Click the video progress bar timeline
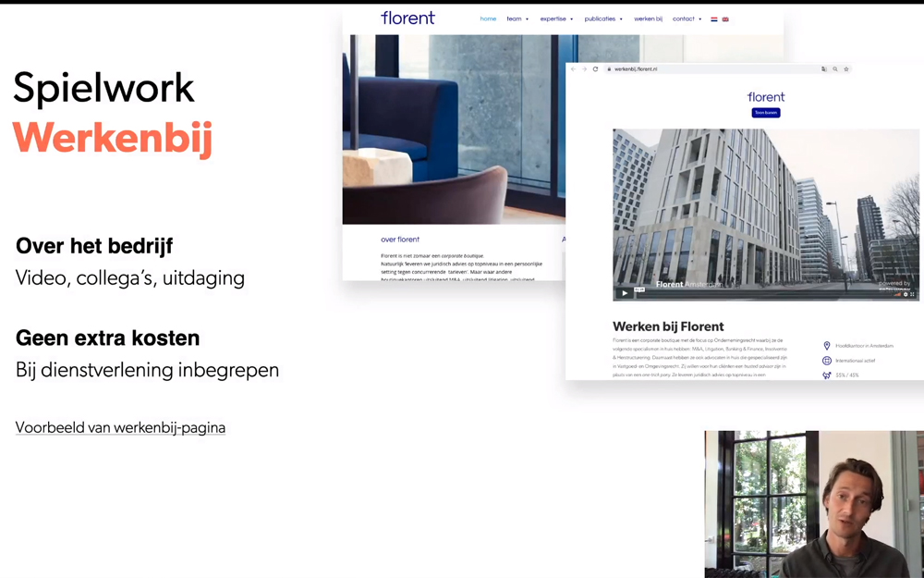924x578 pixels. click(x=767, y=291)
